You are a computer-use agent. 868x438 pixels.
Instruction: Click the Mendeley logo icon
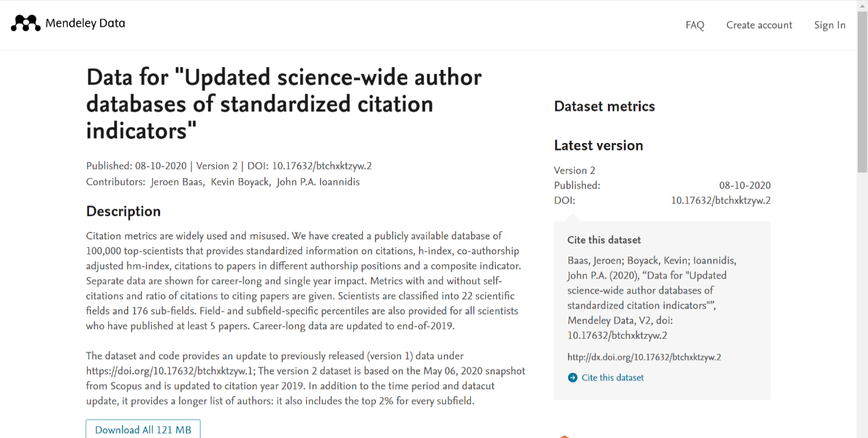pos(25,24)
